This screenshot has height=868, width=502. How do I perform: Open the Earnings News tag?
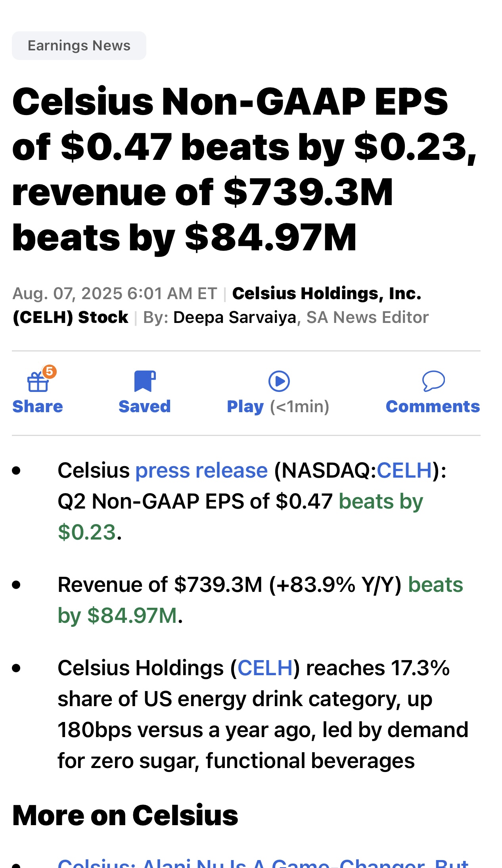[79, 46]
